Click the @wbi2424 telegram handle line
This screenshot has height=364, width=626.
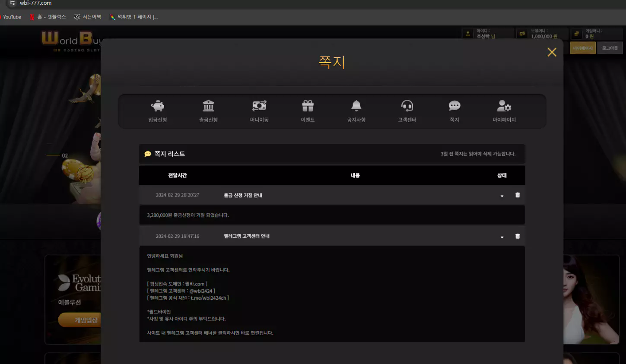tap(181, 291)
